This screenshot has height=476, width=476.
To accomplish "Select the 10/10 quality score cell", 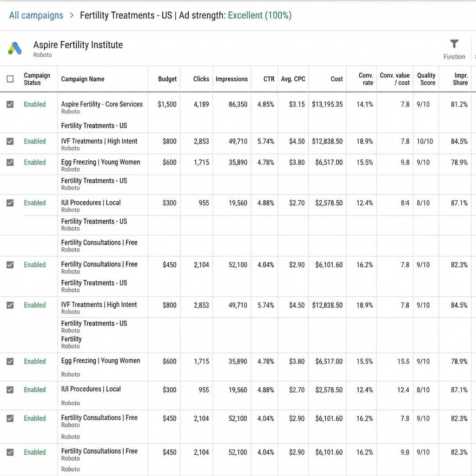I will (x=425, y=141).
